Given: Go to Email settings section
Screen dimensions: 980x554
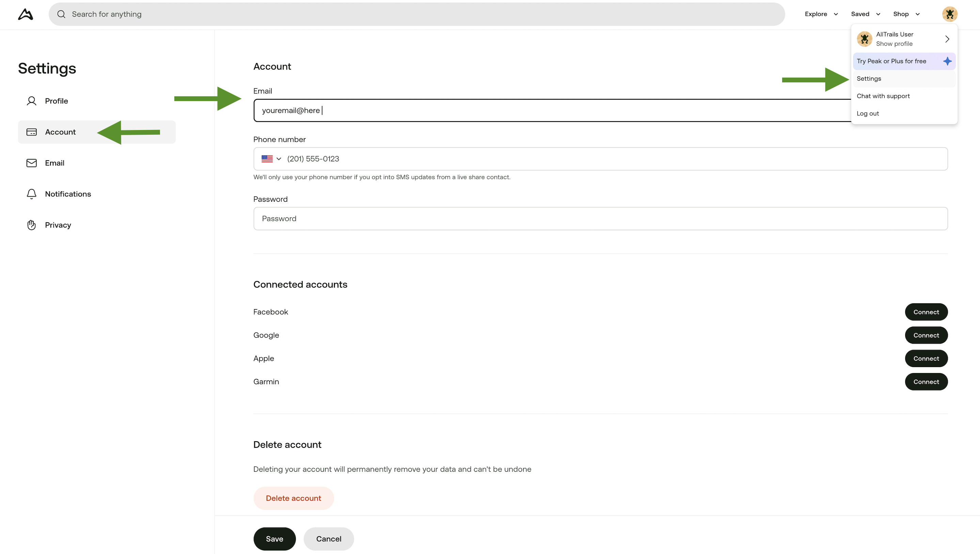Looking at the screenshot, I should 97,163.
